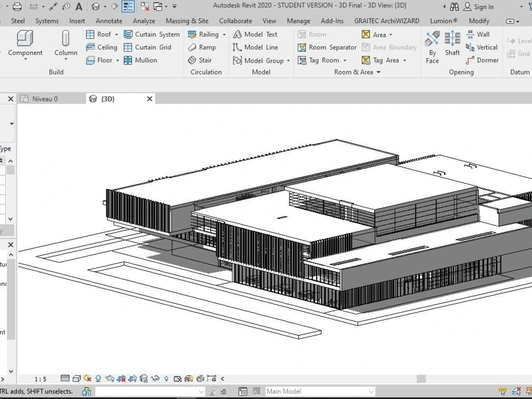Screen dimensions: 532x399
Task: Activate the Curtain System tool
Action: 152,34
